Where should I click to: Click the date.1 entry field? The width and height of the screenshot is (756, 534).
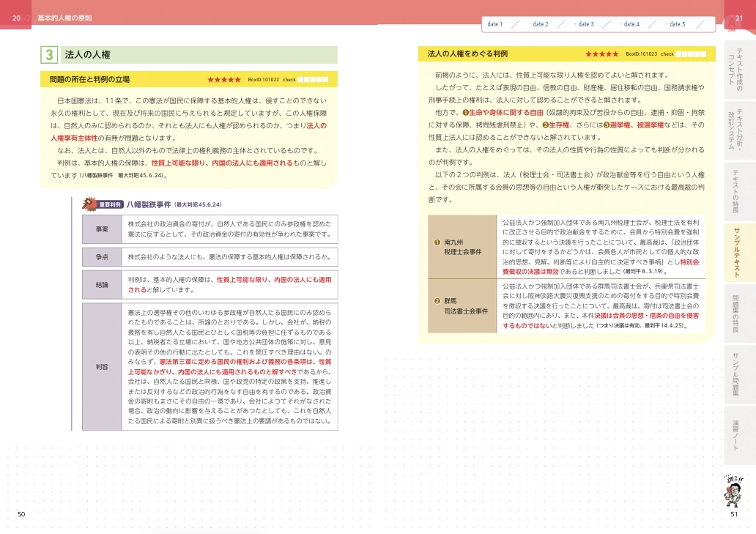coord(503,24)
